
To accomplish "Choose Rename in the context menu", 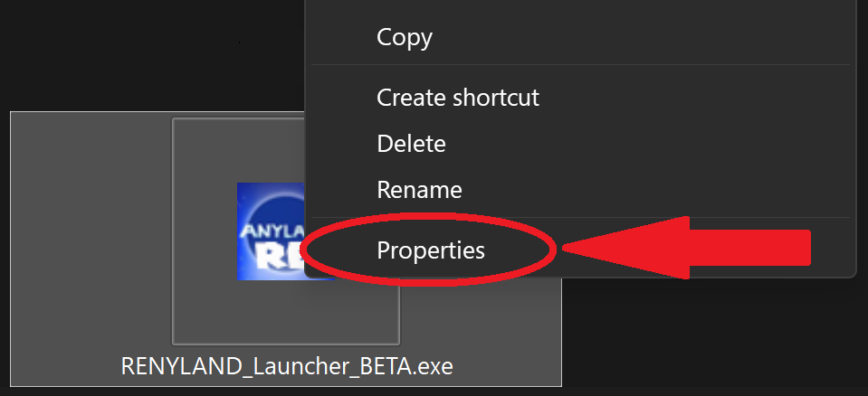I will click(419, 190).
